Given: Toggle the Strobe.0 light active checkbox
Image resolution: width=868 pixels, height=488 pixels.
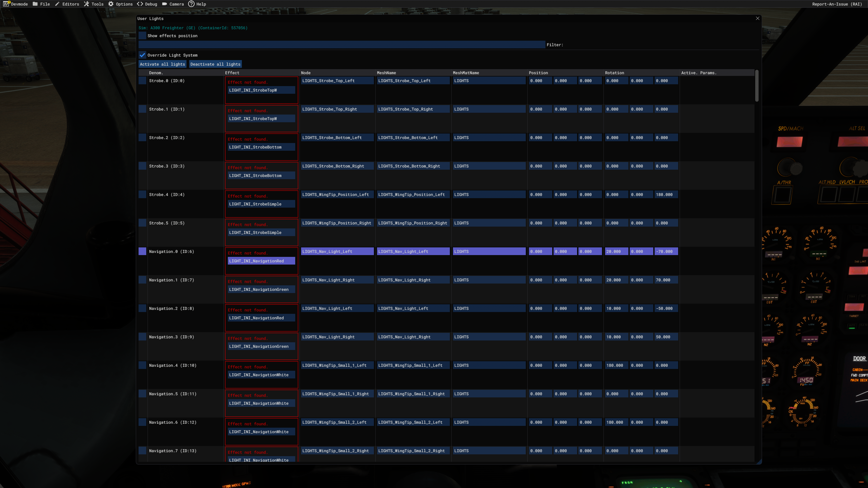Looking at the screenshot, I should point(143,81).
